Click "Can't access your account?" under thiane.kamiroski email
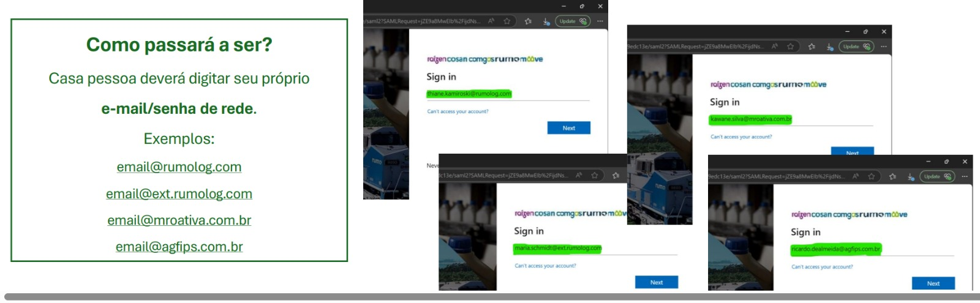This screenshot has height=303, width=980. point(458,111)
